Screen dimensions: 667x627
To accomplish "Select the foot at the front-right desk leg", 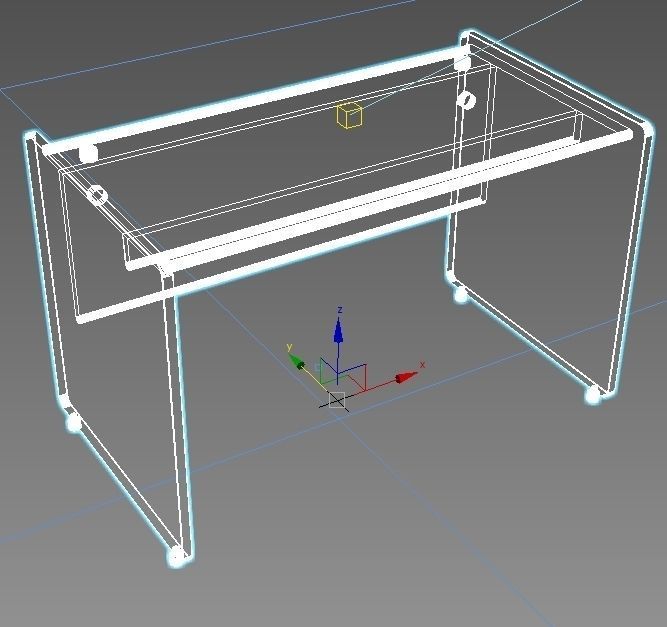I will [593, 395].
